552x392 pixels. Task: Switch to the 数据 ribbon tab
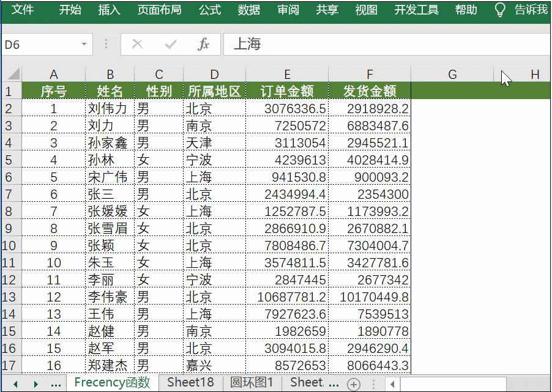248,10
